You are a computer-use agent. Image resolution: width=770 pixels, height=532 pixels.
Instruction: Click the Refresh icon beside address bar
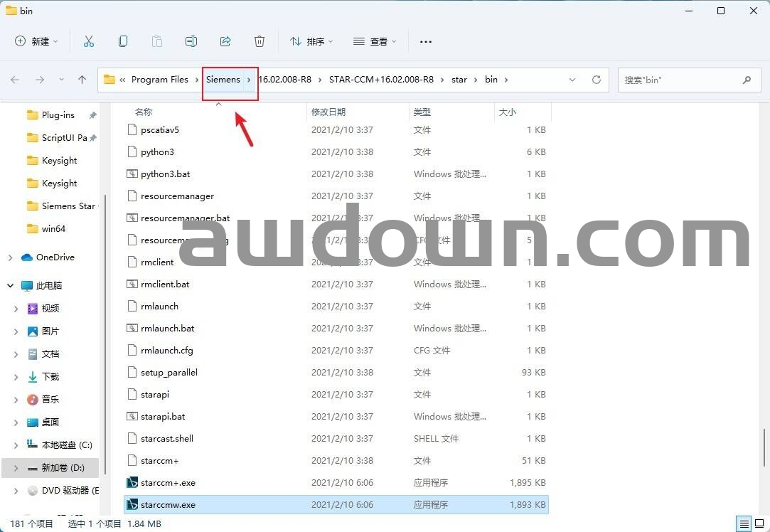tap(597, 80)
